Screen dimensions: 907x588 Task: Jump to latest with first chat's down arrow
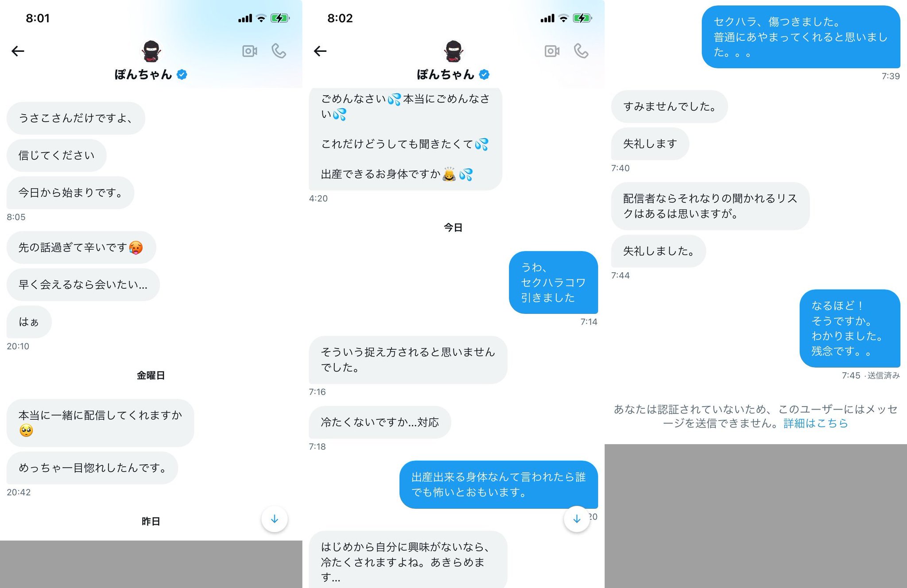coord(275,519)
